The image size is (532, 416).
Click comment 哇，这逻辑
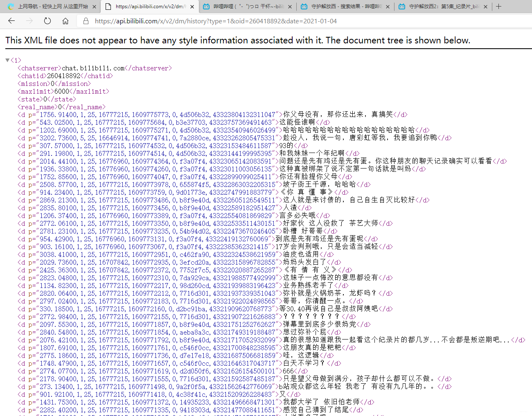coord(176,356)
